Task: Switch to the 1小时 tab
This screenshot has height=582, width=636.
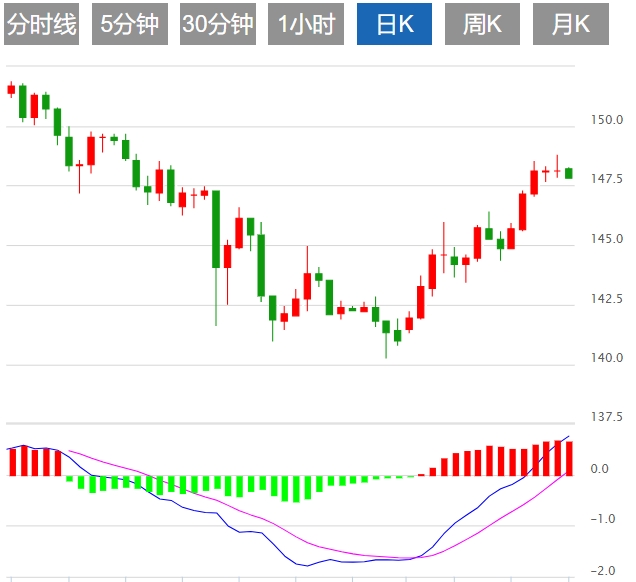Action: point(306,25)
